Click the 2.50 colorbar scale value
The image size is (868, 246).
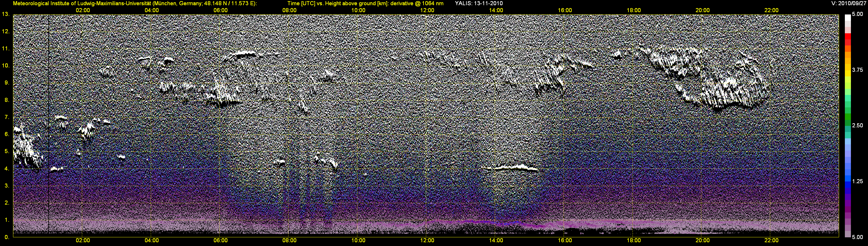pos(858,125)
